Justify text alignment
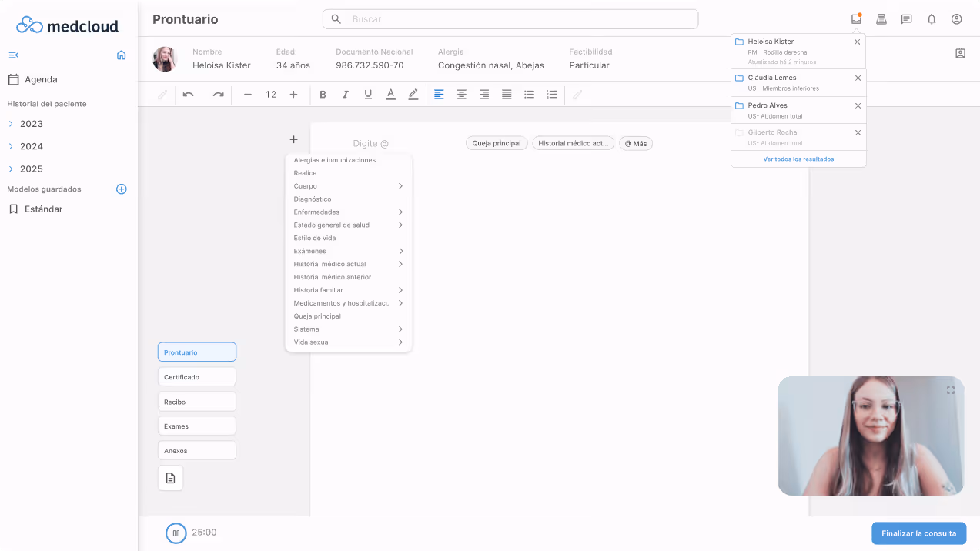The height and width of the screenshot is (551, 980). point(507,95)
